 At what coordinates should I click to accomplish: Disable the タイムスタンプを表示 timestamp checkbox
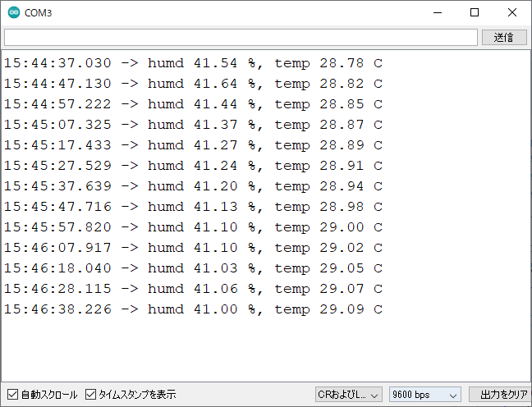(x=91, y=395)
